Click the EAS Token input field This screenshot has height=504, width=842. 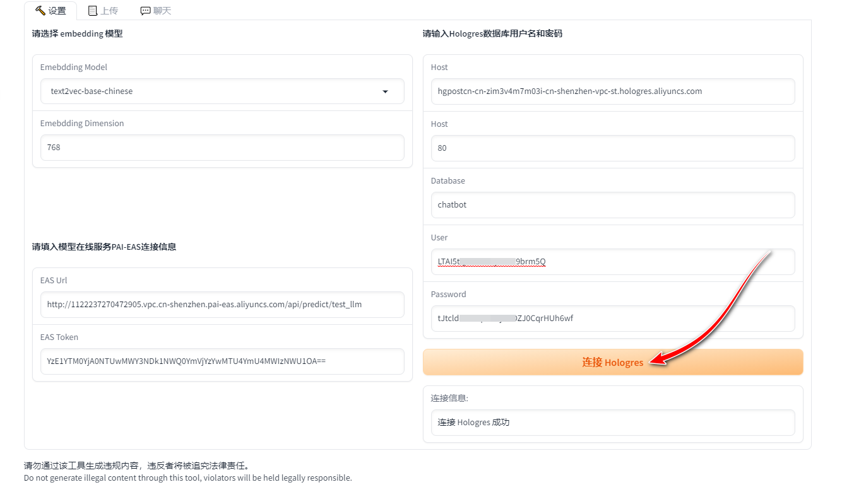[x=222, y=361]
